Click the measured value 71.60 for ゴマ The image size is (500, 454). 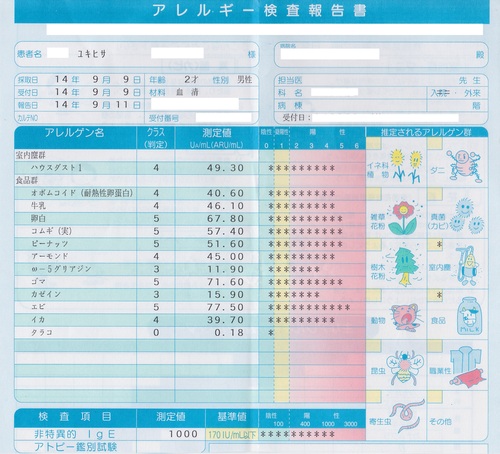[225, 282]
